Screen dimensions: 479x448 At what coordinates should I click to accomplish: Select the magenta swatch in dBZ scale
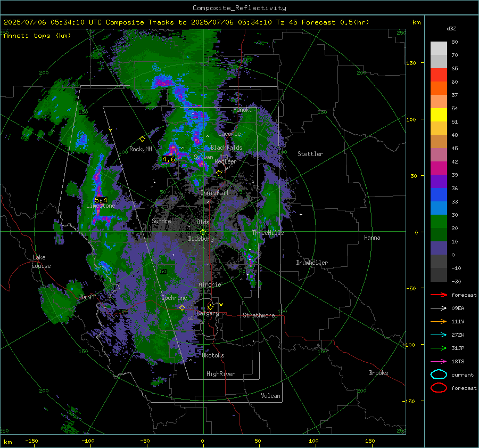(439, 168)
